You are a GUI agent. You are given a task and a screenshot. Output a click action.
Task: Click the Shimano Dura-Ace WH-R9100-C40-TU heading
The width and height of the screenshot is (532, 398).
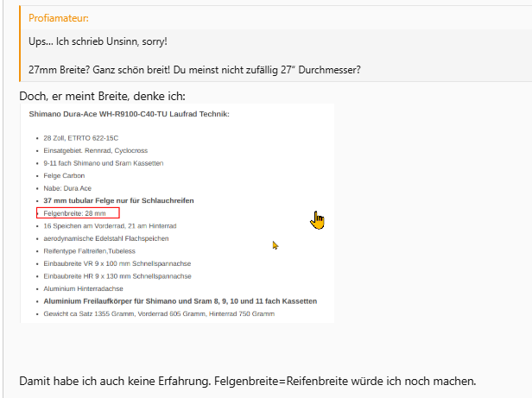(129, 113)
